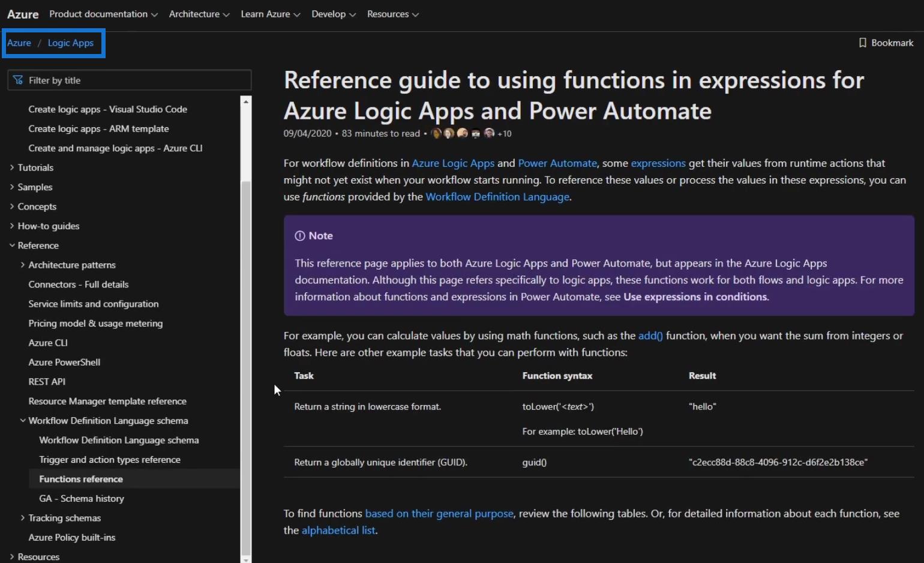
Task: Expand the Tracking schemas node
Action: (23, 518)
